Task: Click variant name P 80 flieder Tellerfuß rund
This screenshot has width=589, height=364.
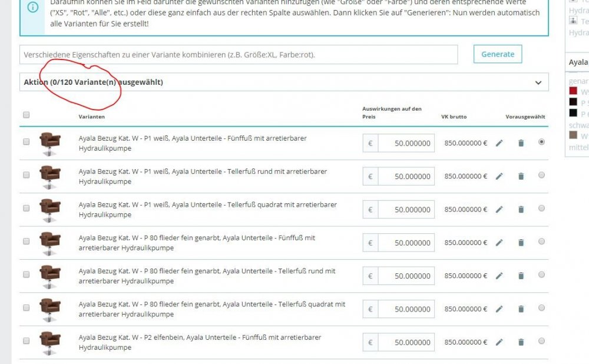Action: [x=207, y=276]
